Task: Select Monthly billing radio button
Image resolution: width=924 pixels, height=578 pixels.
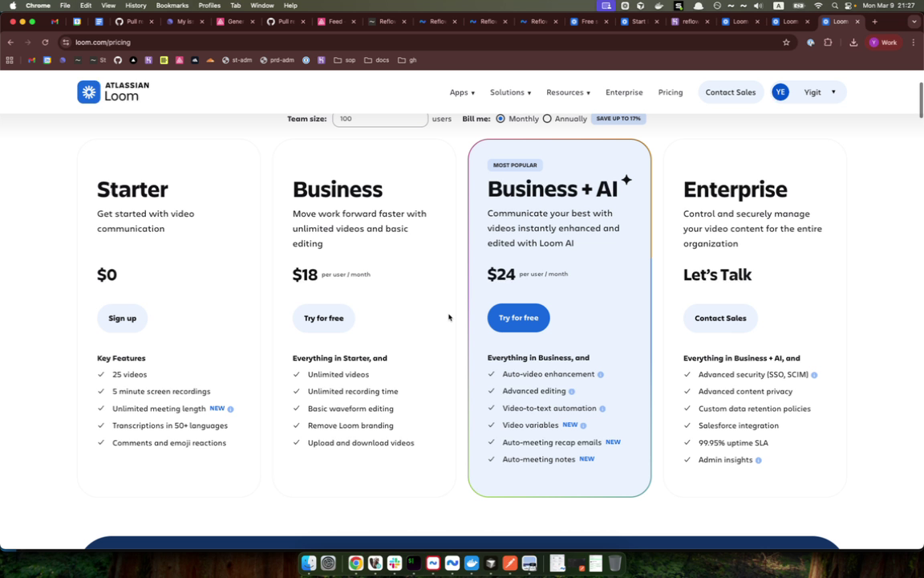Action: point(500,119)
